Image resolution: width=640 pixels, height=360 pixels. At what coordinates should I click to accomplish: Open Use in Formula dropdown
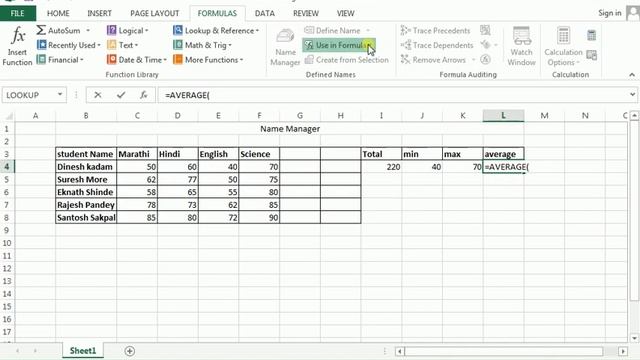339,45
